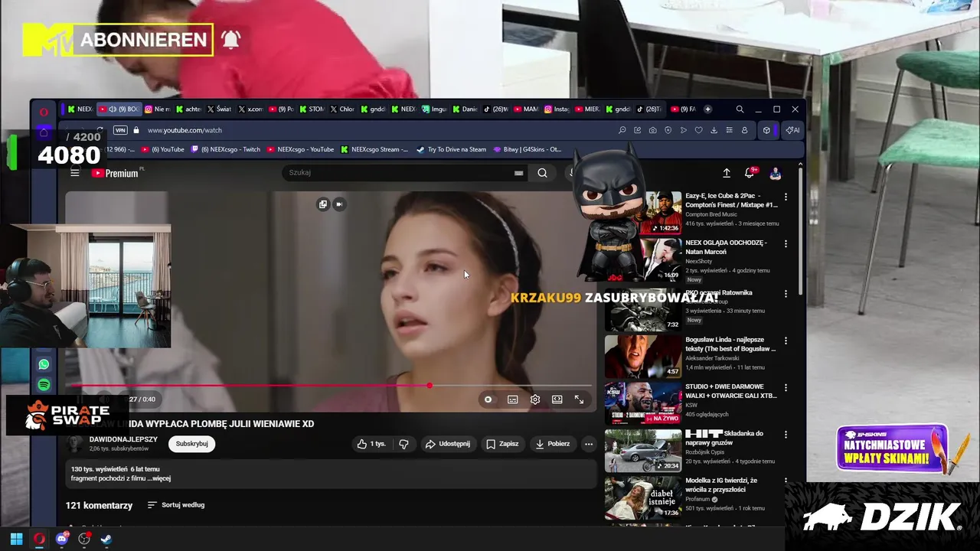The height and width of the screenshot is (551, 980).
Task: Open WhatsApp in Opera sidebar
Action: [x=44, y=364]
